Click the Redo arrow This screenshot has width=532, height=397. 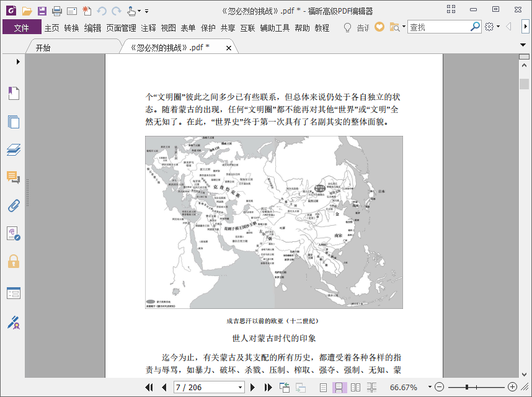(x=117, y=11)
